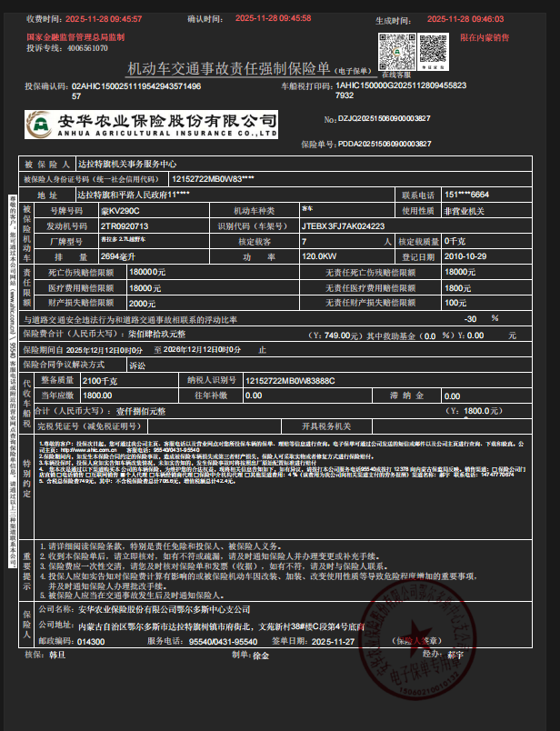Click the license plate value 蒙KV290C

pyautogui.click(x=119, y=210)
